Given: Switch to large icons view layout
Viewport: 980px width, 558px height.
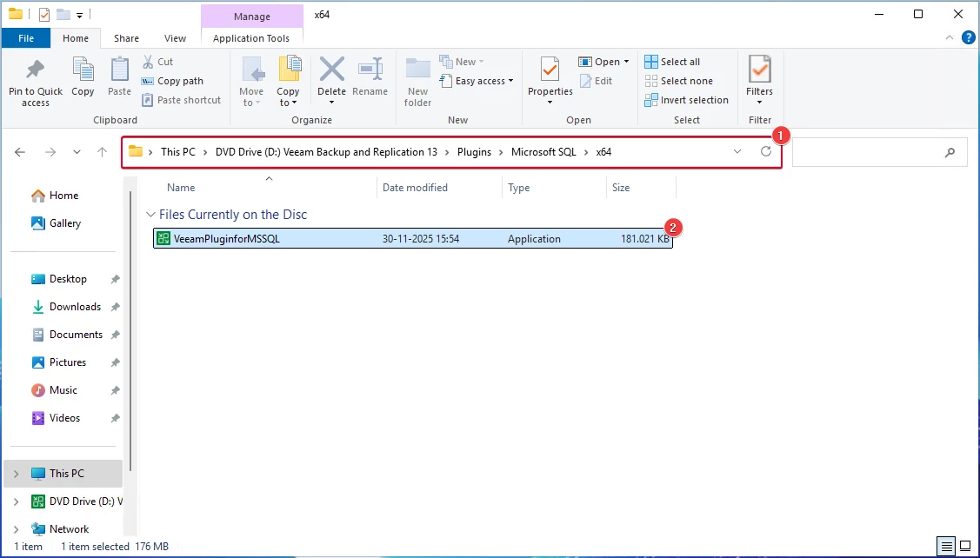Looking at the screenshot, I should coord(965,547).
